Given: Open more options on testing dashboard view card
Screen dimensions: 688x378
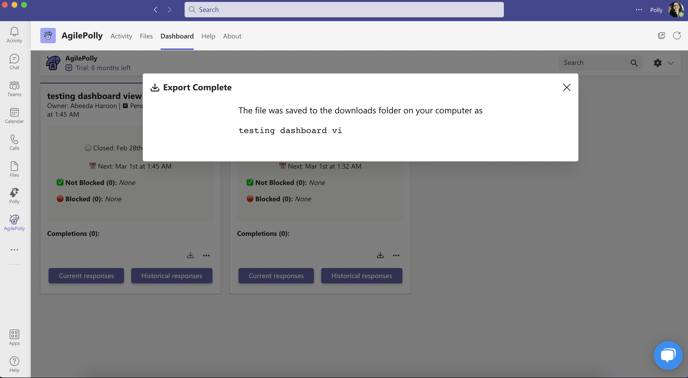Looking at the screenshot, I should click(206, 255).
